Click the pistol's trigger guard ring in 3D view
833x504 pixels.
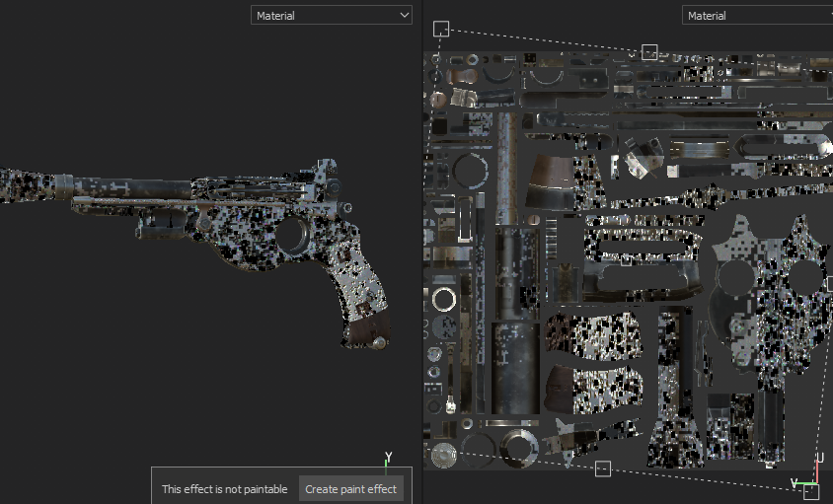(x=293, y=237)
